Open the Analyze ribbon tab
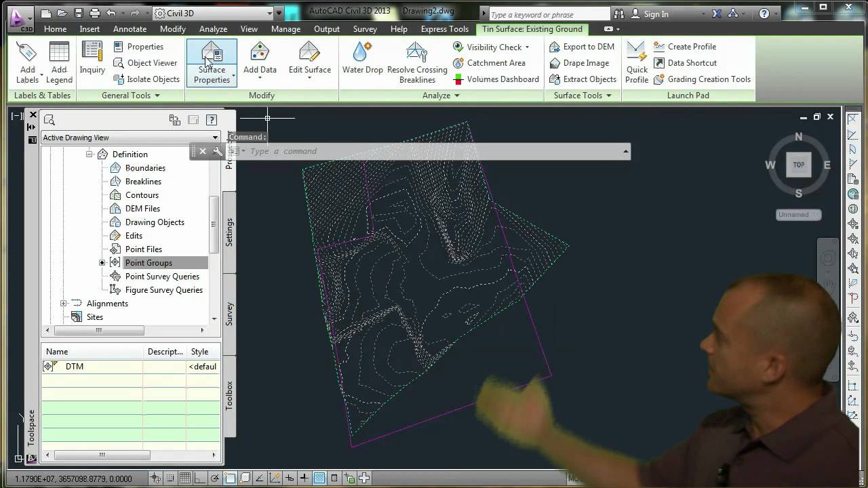This screenshot has width=868, height=488. tap(213, 29)
